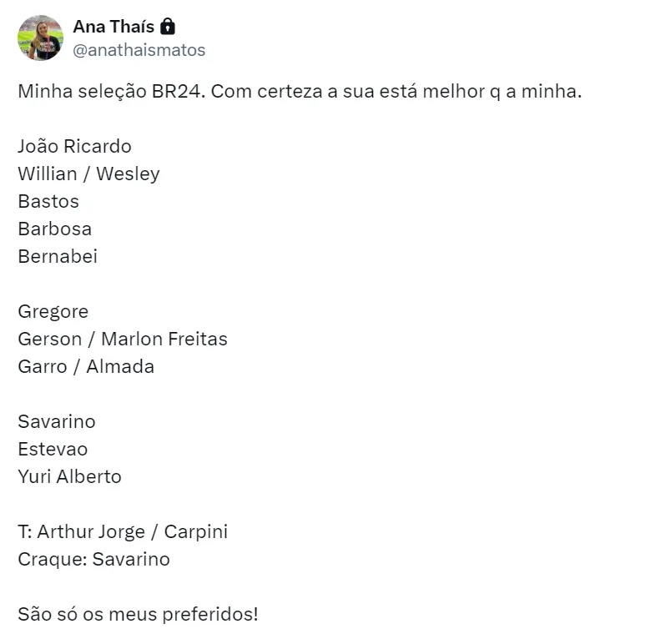646x644 pixels.
Task: Click the padlock icon beside Ana Thaís
Action: [x=167, y=27]
